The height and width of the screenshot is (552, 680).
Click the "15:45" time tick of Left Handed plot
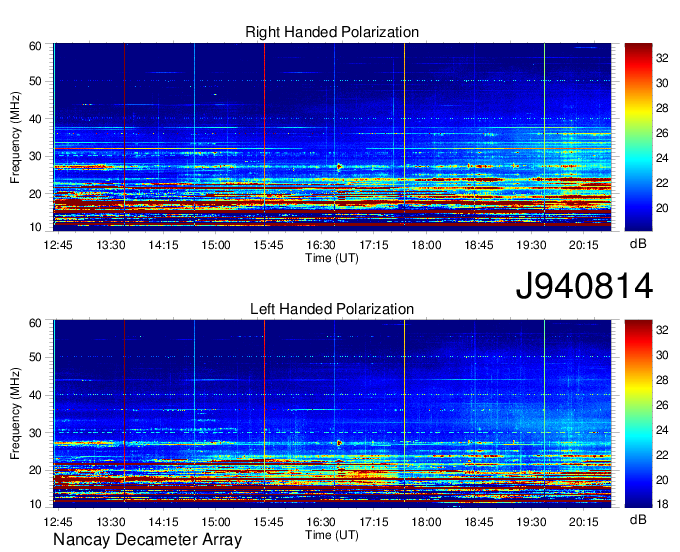[268, 522]
